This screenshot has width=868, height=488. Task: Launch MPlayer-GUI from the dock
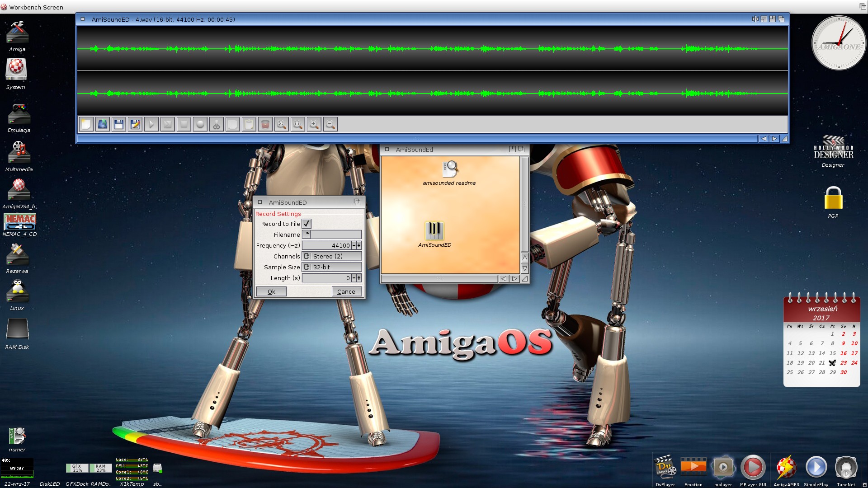pyautogui.click(x=753, y=471)
